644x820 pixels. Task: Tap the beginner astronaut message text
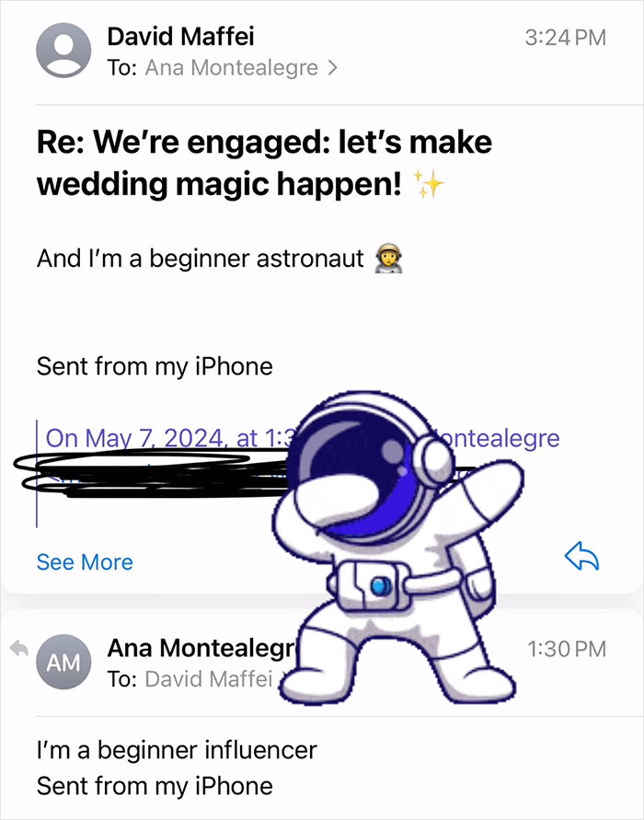201,259
